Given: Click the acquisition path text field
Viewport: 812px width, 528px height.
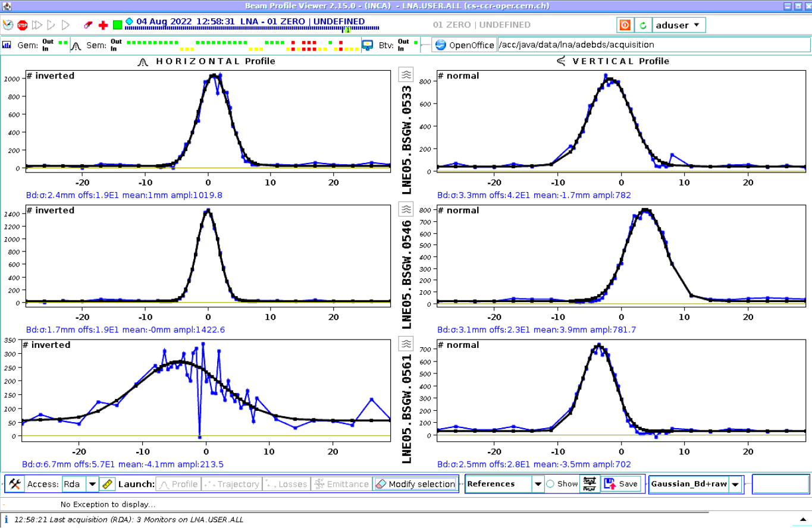Looking at the screenshot, I should pyautogui.click(x=653, y=45).
